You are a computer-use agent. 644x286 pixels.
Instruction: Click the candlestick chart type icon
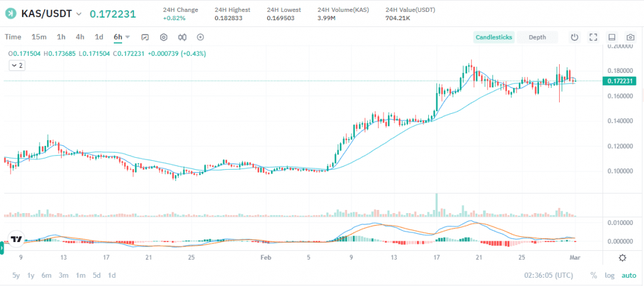pyautogui.click(x=182, y=37)
